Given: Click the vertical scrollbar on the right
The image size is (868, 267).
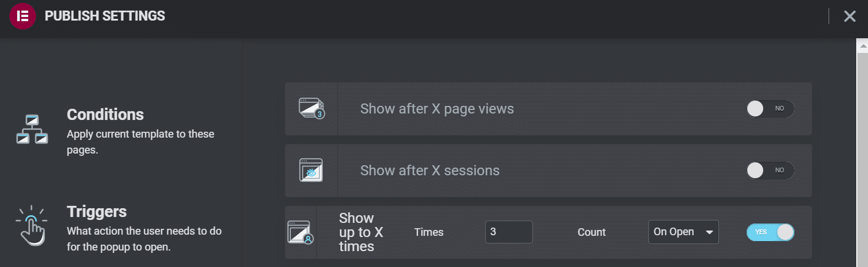Looking at the screenshot, I should 862,159.
